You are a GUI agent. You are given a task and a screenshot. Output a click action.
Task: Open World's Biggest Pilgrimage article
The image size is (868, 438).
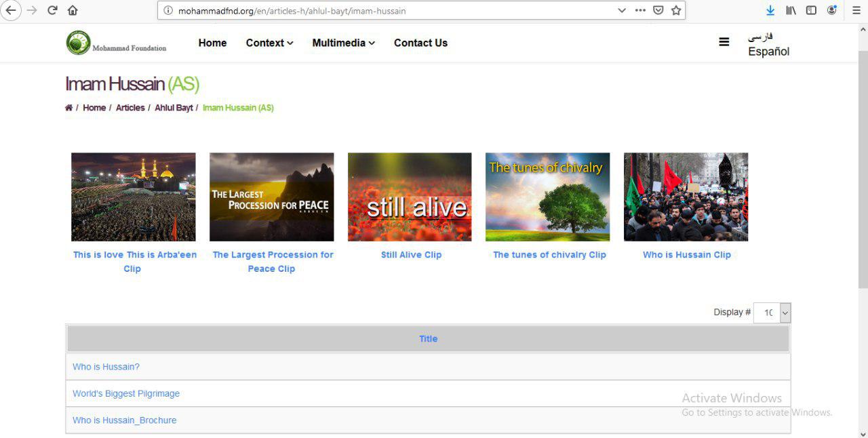126,394
